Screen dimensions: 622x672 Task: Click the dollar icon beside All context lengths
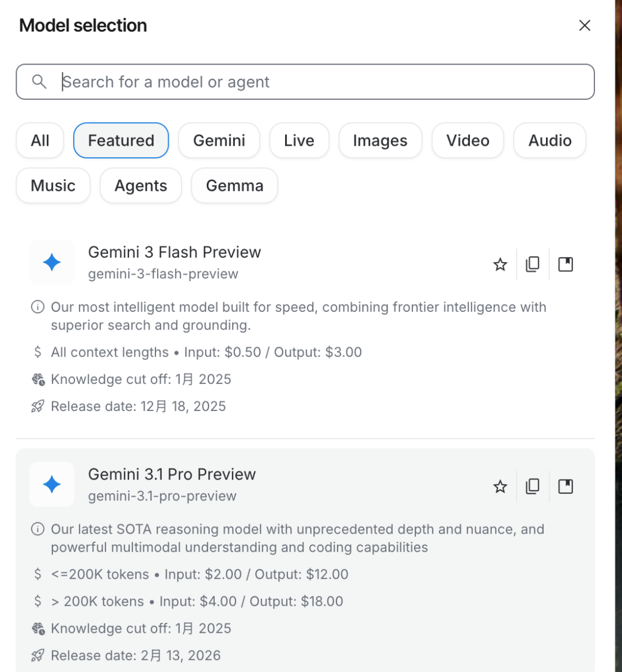(x=37, y=352)
